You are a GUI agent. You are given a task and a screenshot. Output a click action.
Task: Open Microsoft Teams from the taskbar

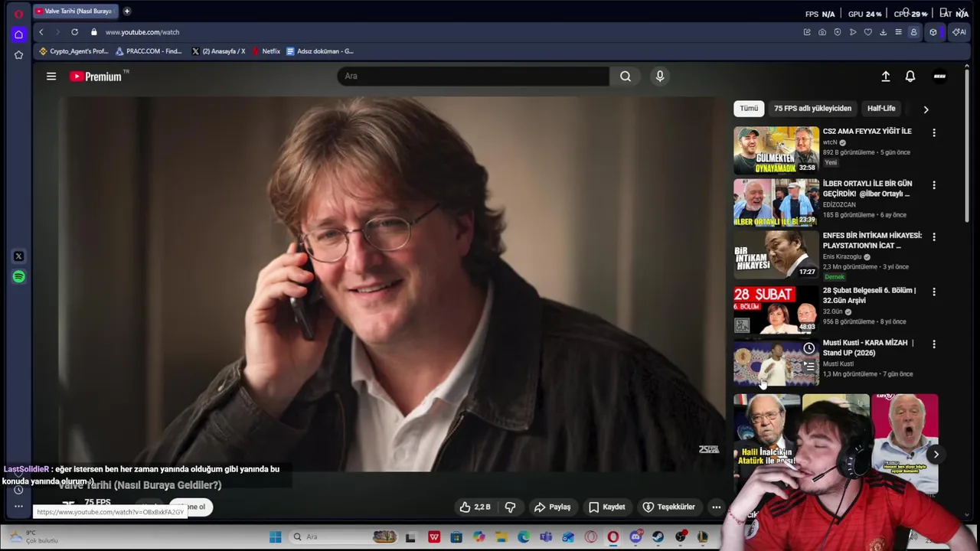546,537
